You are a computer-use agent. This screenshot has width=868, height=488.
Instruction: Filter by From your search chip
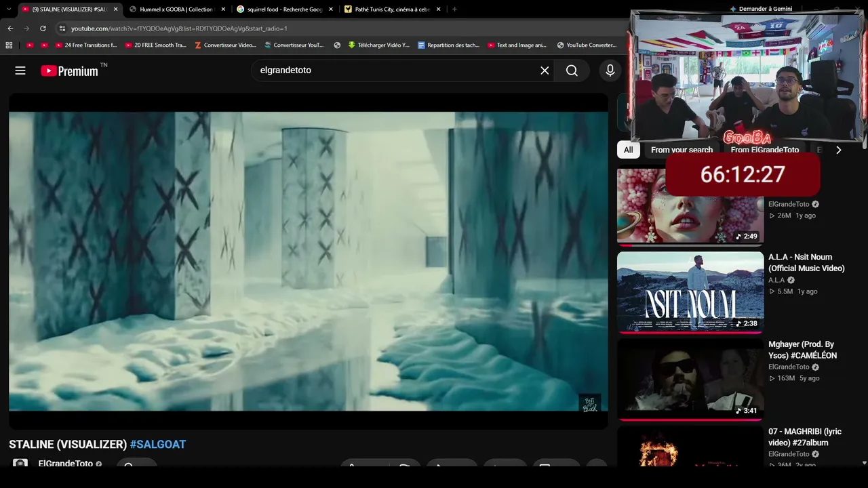click(682, 150)
